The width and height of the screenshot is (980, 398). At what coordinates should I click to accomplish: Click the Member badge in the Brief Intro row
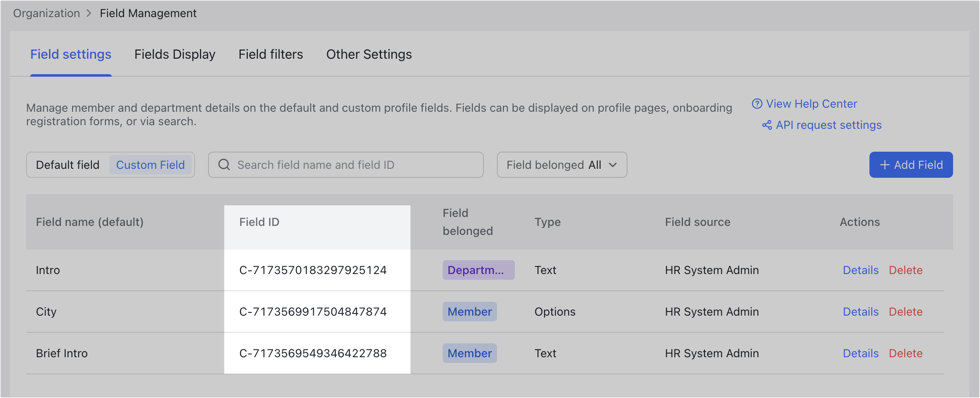point(469,353)
